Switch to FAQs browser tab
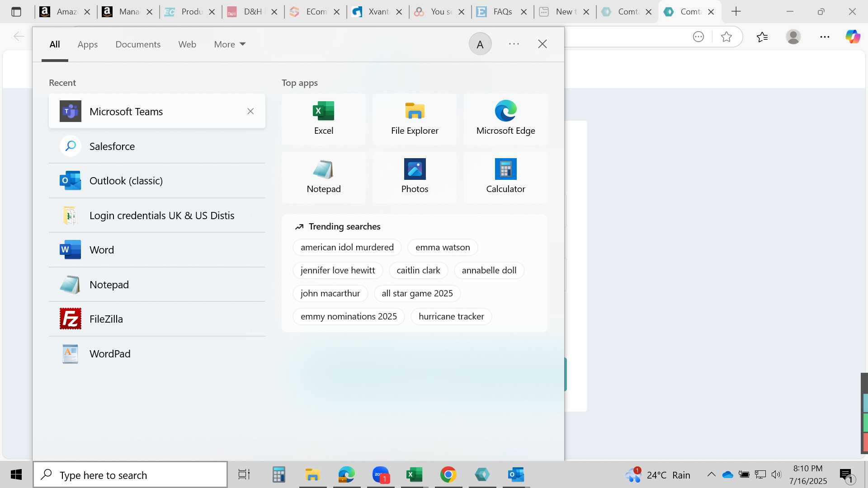The height and width of the screenshot is (488, 868). point(502,12)
